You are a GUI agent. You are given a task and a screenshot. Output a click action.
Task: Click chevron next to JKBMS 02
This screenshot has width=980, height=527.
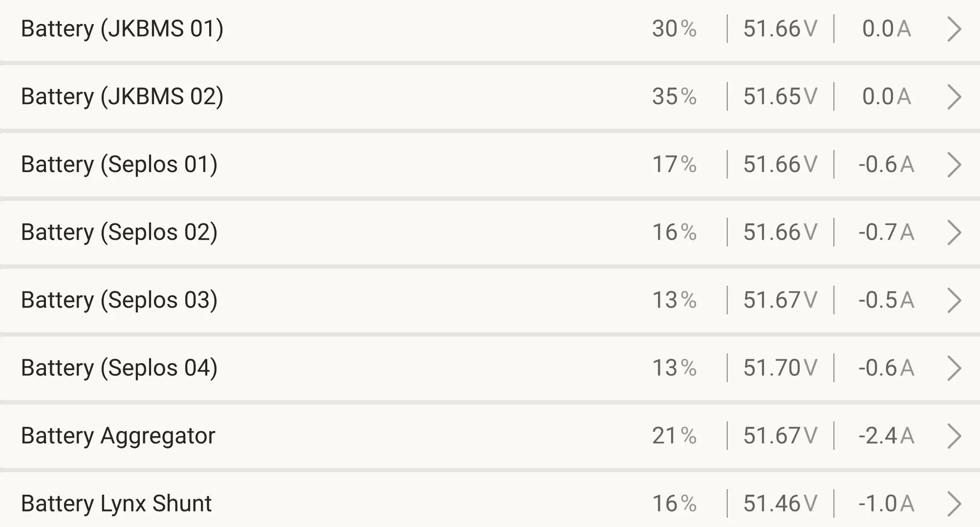pos(953,97)
